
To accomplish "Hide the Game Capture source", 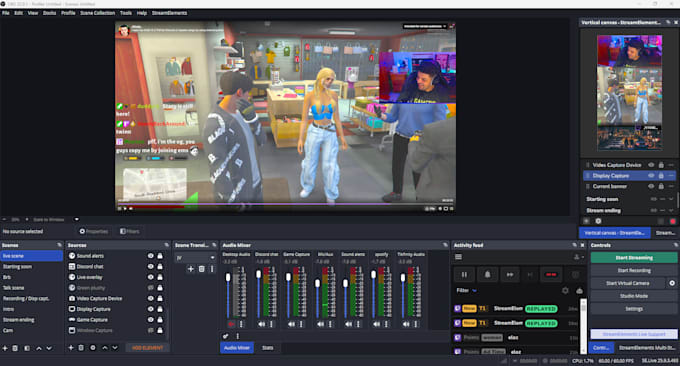I will [150, 320].
